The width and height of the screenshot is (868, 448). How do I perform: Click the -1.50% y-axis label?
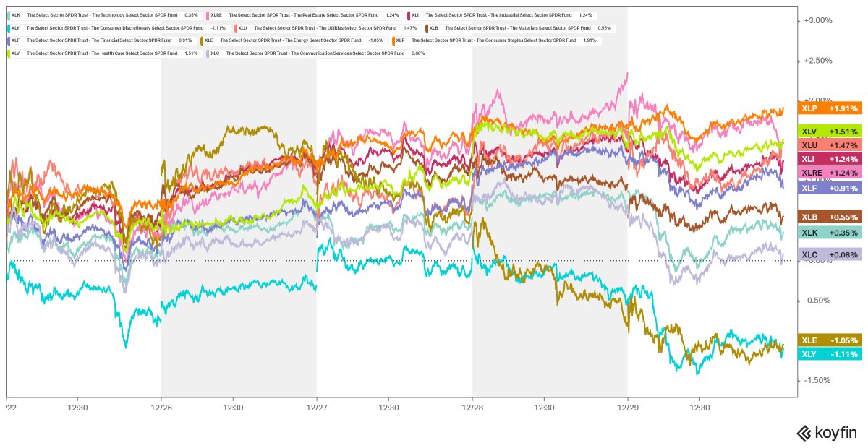[x=818, y=380]
